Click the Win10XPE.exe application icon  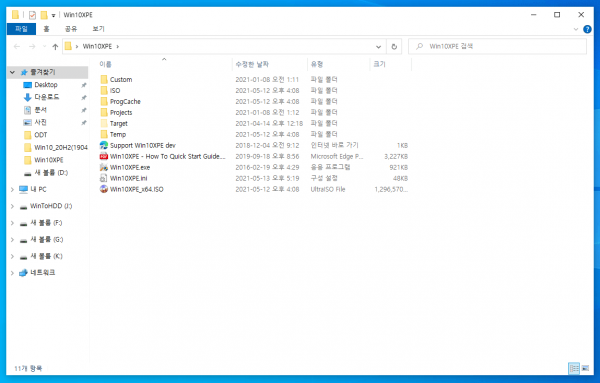[x=104, y=167]
